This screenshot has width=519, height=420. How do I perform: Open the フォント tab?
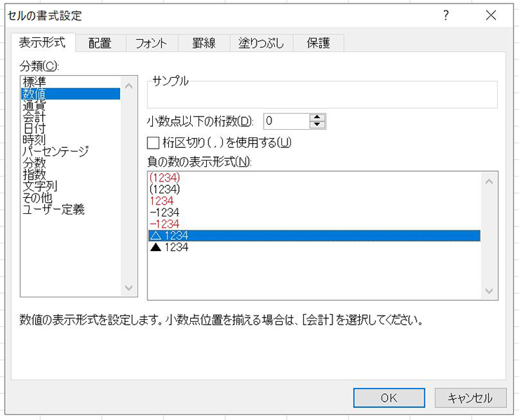click(x=151, y=43)
